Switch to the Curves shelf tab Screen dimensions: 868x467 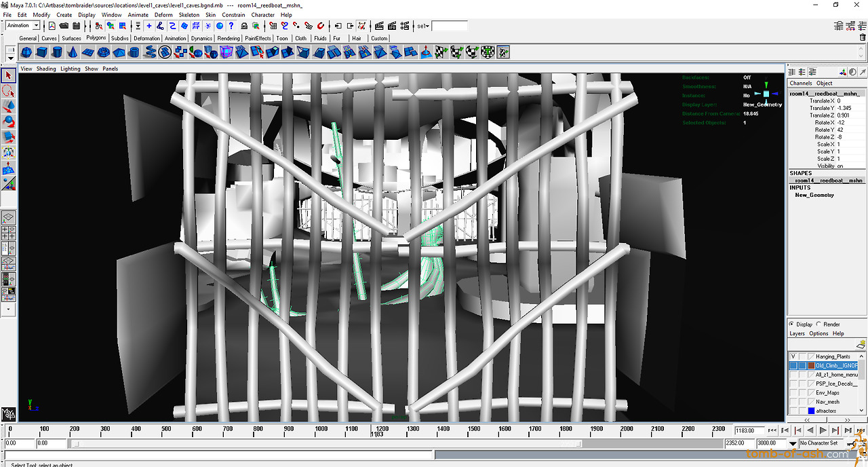pyautogui.click(x=50, y=39)
